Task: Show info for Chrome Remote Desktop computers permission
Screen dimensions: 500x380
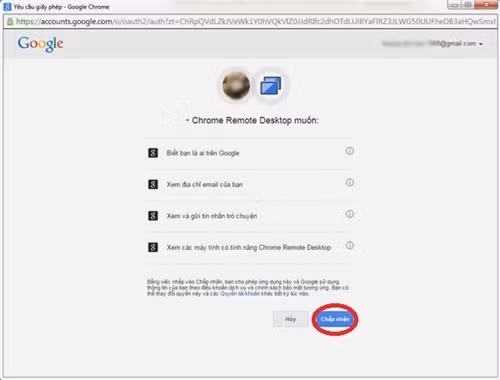Action: (x=350, y=245)
